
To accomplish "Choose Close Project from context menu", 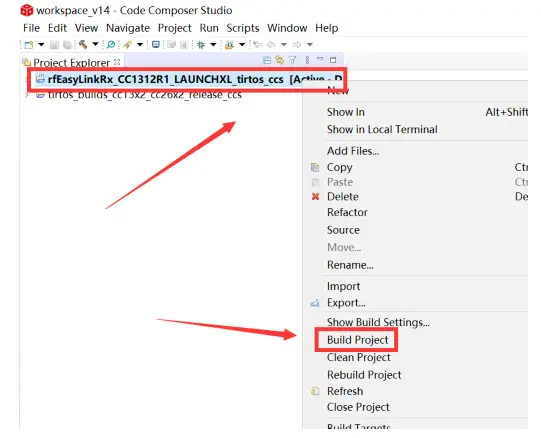I will (x=358, y=407).
